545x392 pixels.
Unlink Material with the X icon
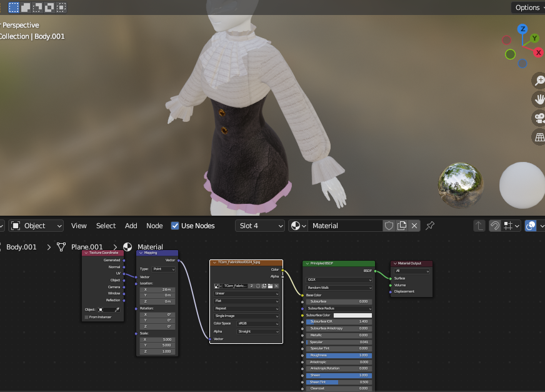pyautogui.click(x=414, y=226)
